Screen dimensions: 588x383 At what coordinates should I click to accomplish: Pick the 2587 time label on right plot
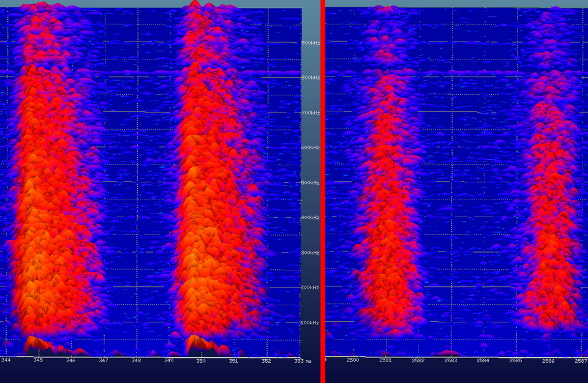tap(581, 361)
